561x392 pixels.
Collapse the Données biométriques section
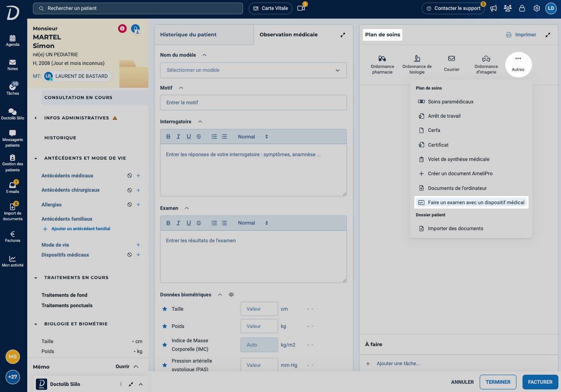pyautogui.click(x=220, y=295)
